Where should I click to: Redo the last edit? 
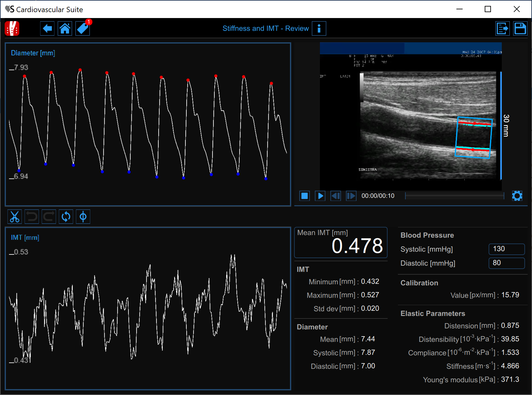click(x=49, y=217)
